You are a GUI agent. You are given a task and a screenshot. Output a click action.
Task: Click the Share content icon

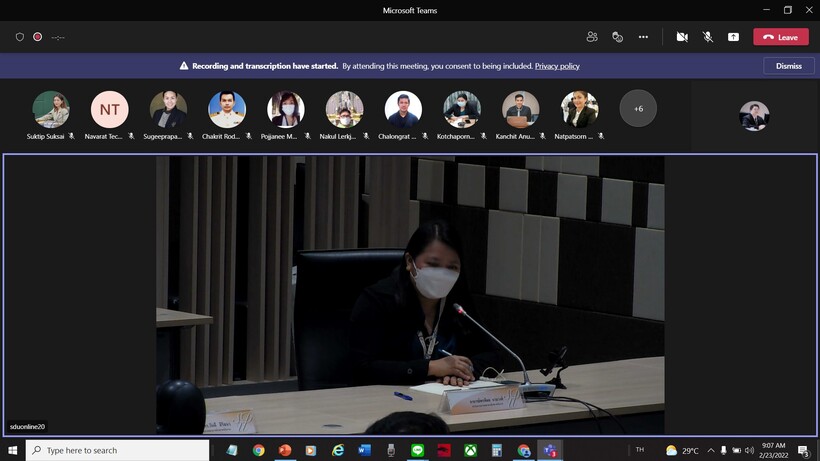tap(733, 37)
